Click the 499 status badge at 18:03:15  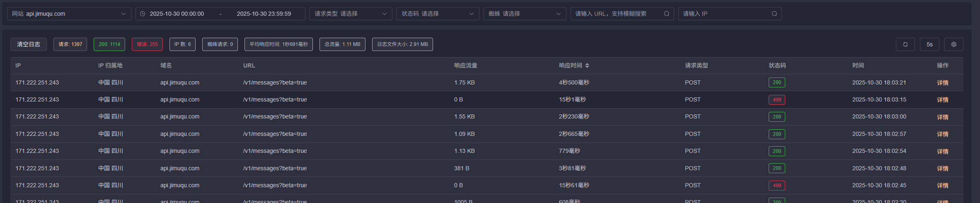tap(777, 100)
